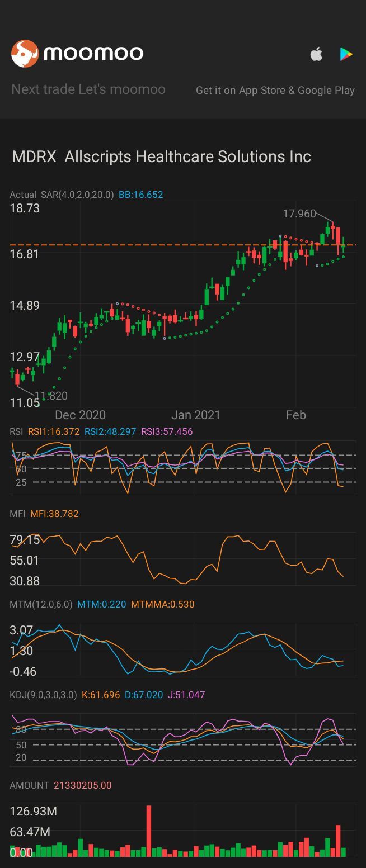Click the -0.46 MTM axis label

(23, 671)
